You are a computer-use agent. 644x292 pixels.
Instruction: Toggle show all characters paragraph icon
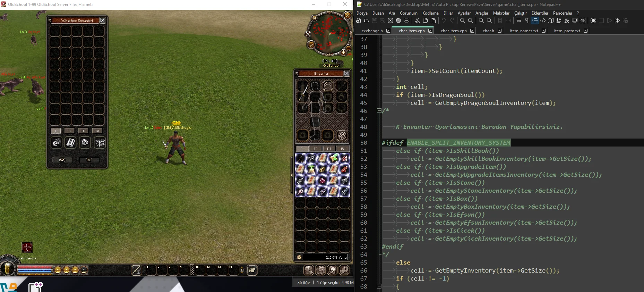tap(527, 21)
